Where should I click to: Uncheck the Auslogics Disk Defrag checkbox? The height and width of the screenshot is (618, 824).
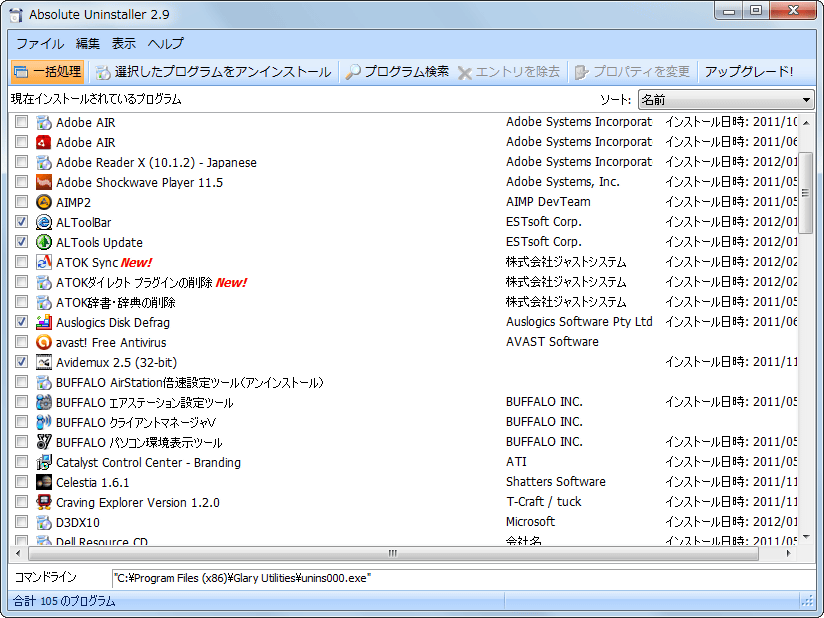pyautogui.click(x=22, y=322)
